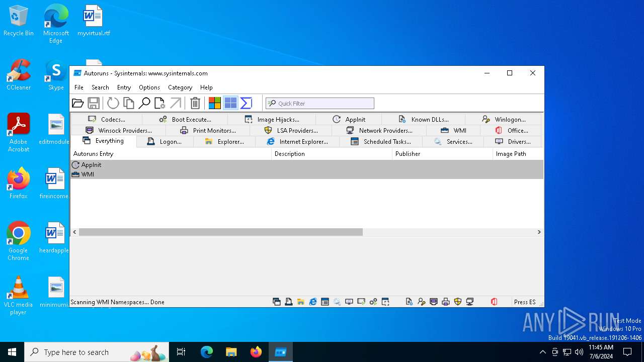Sort by Description column header
This screenshot has width=644, height=362.
(332, 154)
